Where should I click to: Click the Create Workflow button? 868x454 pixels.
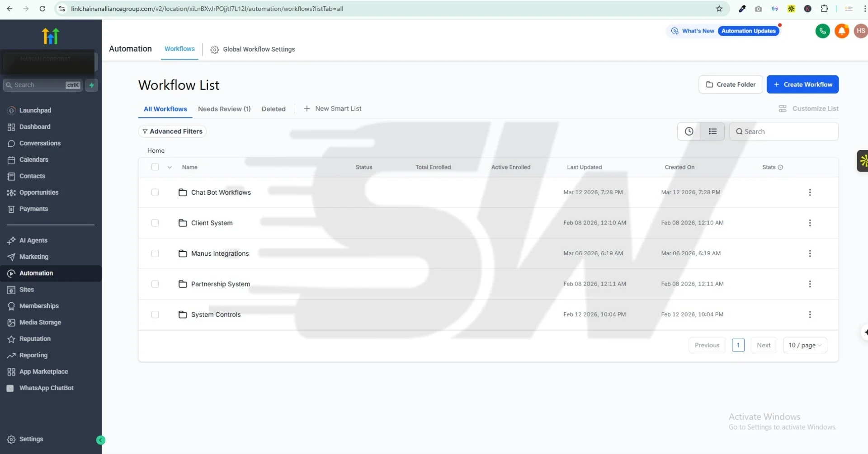[802, 84]
